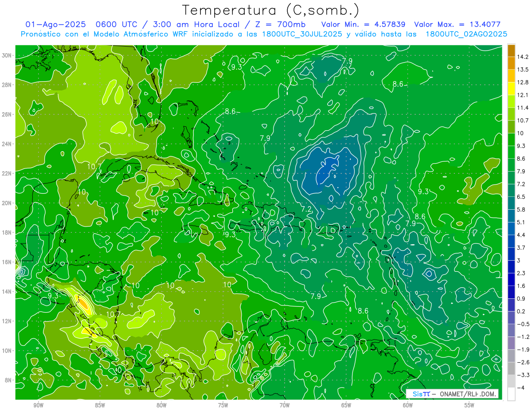Click the '26N' latitude axis label
Screen dimensions: 532x411
click(7, 114)
